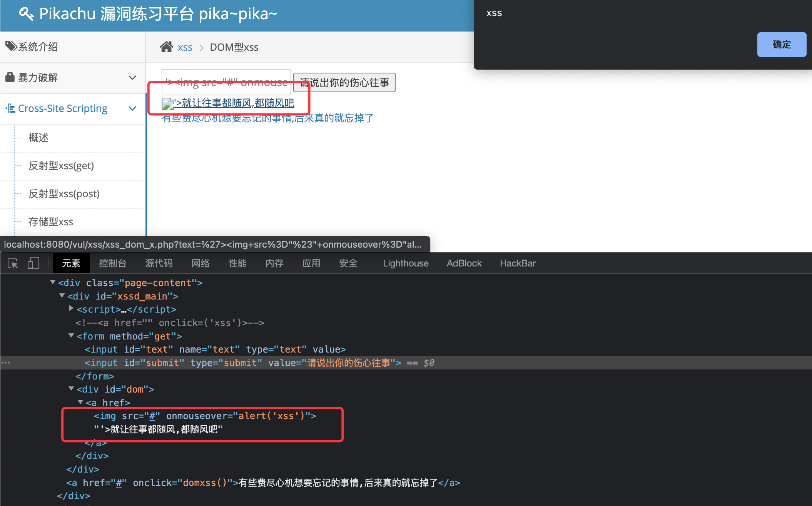Collapse the form method=get node
The width and height of the screenshot is (812, 506).
[x=71, y=335]
